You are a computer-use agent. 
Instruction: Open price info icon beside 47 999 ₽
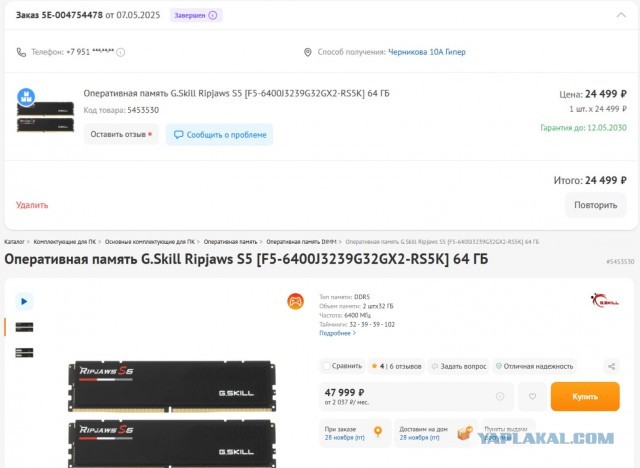[500, 396]
